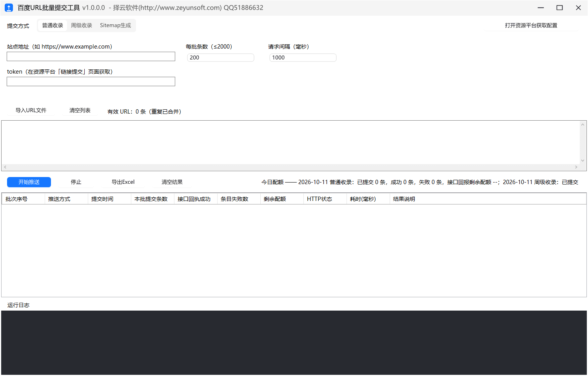Click the HTTP状态 column header
This screenshot has width=588, height=376.
coord(325,199)
